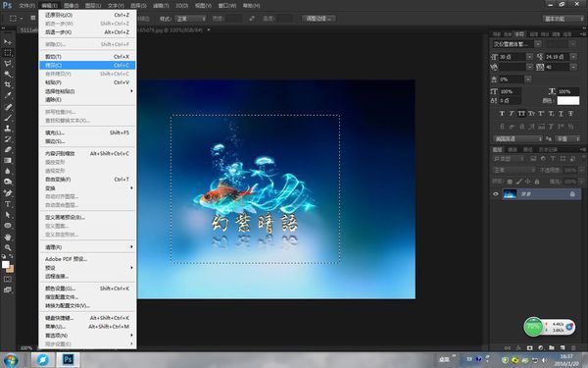This screenshot has width=588, height=368.
Task: Select the Brush tool
Action: point(8,118)
